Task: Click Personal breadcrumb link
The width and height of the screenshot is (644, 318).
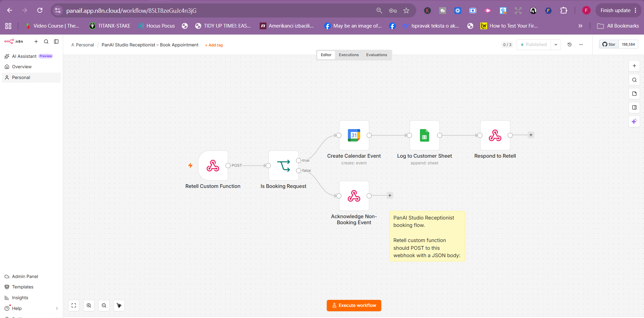Action: [83, 45]
